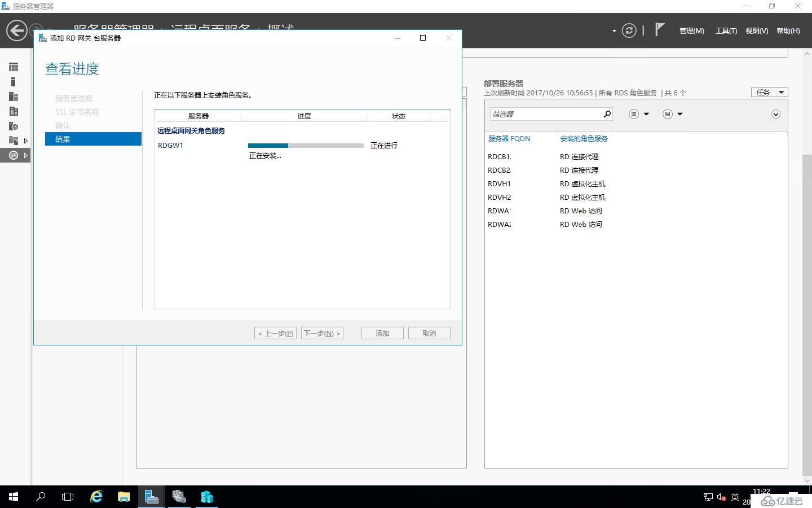
Task: Open the Local Server sidebar icon
Action: pyautogui.click(x=14, y=82)
